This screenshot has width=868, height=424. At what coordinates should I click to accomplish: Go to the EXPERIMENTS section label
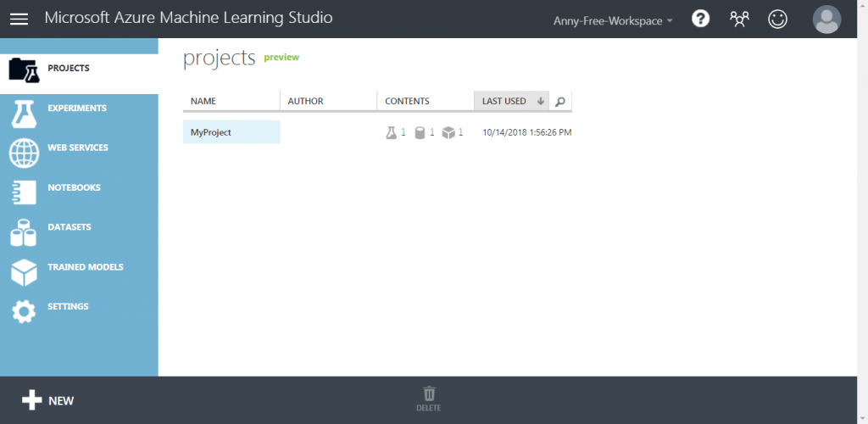click(77, 108)
